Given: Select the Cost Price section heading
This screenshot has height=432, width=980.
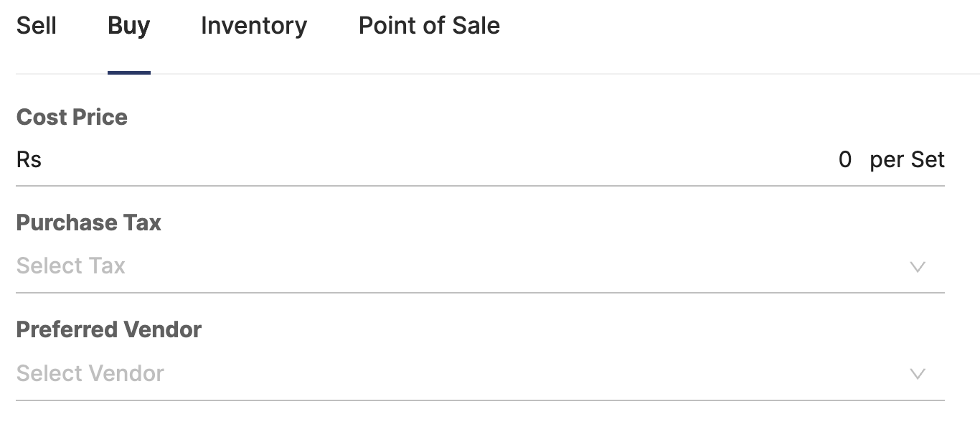Looking at the screenshot, I should click(72, 117).
